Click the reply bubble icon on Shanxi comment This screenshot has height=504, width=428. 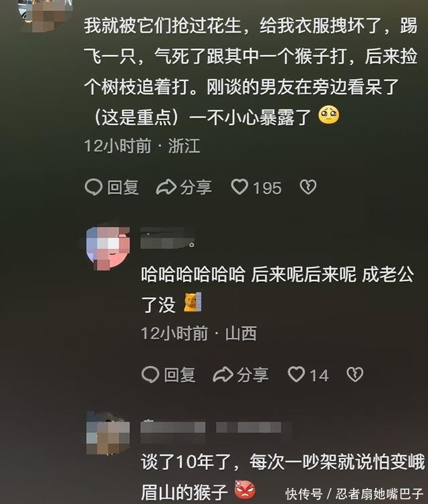[150, 374]
